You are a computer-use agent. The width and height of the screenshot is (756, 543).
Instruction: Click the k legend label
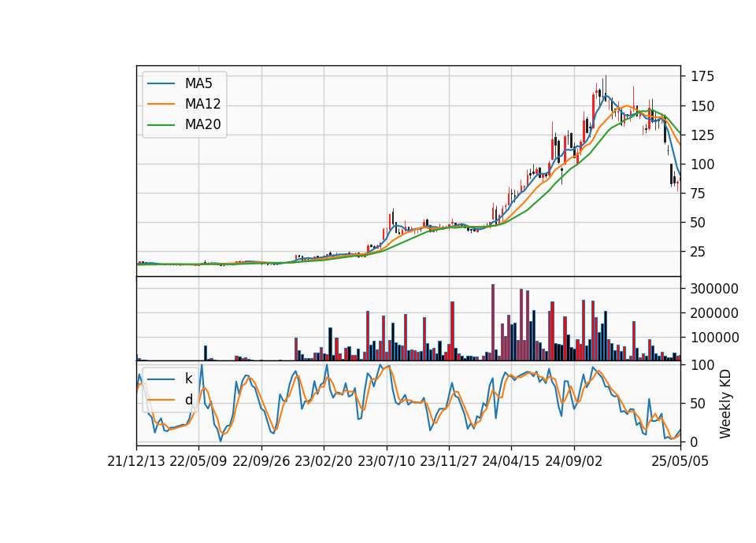click(x=188, y=379)
